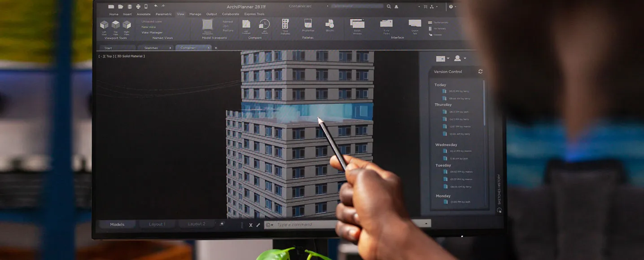
Task: Click the Switch Windows icon
Action: point(357,24)
